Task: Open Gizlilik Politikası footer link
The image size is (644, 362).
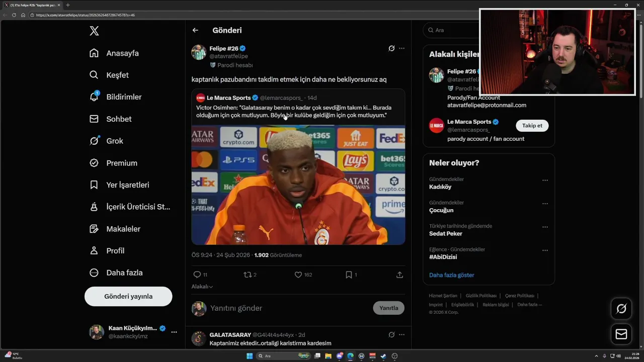Action: click(481, 296)
